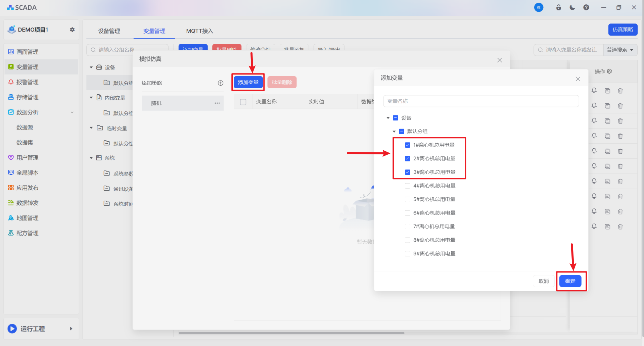Switch to the MQTT接入 tab
Screen dimensions: 644x346
[199, 31]
